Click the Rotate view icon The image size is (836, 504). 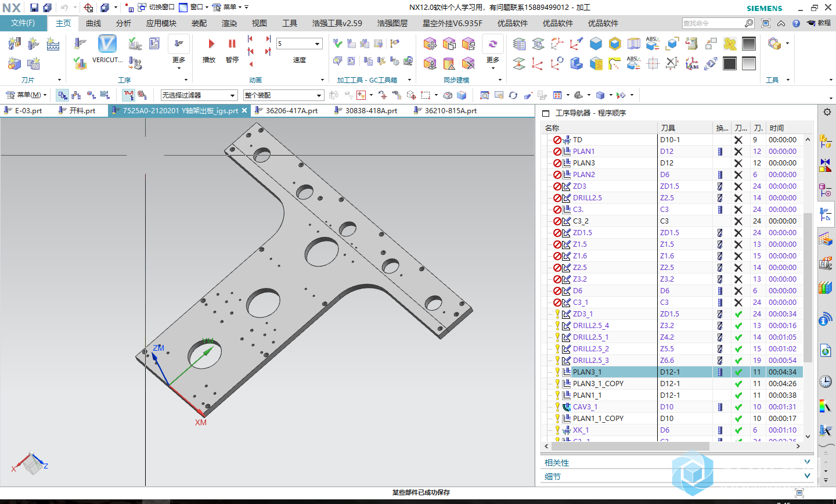click(x=513, y=95)
